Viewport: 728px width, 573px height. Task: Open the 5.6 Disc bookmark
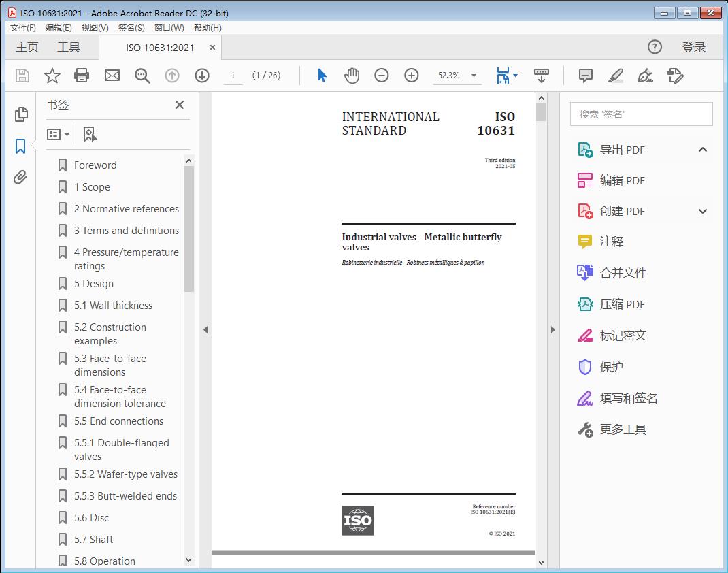(91, 518)
